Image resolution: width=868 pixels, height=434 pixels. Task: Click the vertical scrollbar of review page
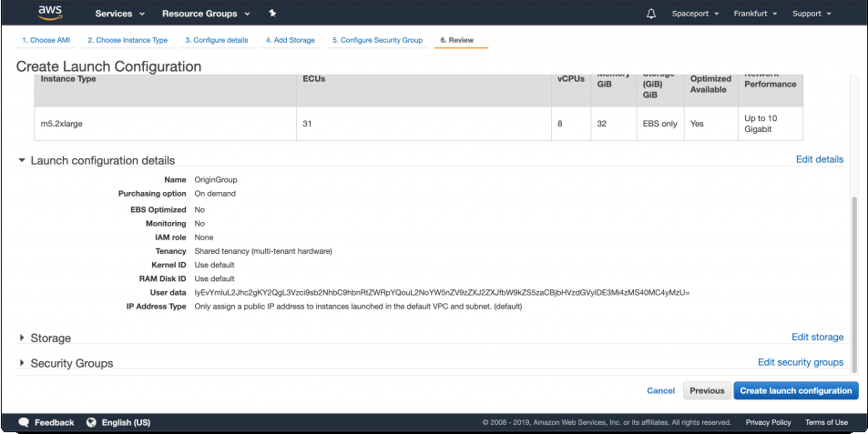854,283
